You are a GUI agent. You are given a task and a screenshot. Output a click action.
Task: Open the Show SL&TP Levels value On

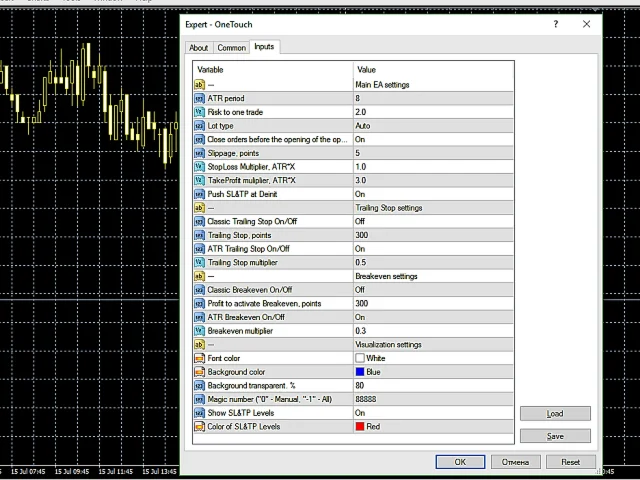coord(433,413)
